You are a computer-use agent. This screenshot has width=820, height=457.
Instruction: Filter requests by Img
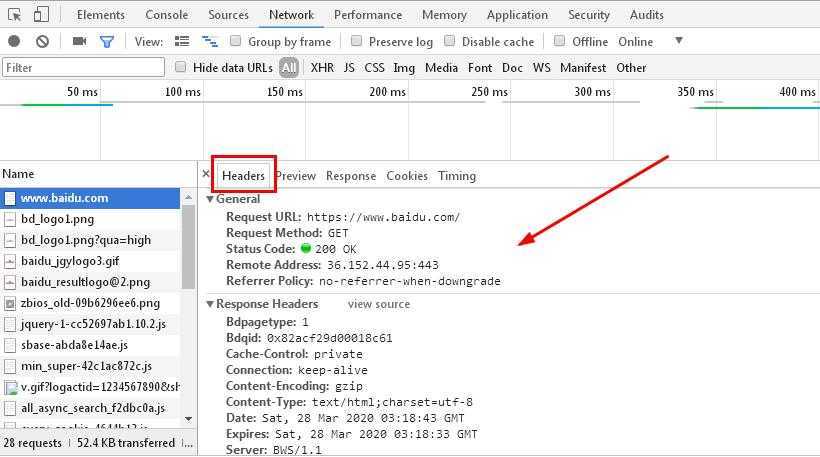[404, 68]
